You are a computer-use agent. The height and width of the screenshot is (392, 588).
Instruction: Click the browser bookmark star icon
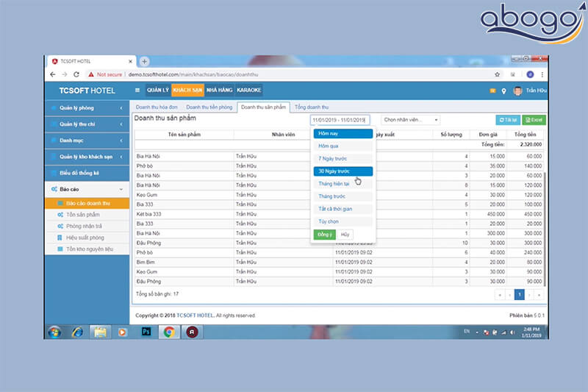point(498,74)
